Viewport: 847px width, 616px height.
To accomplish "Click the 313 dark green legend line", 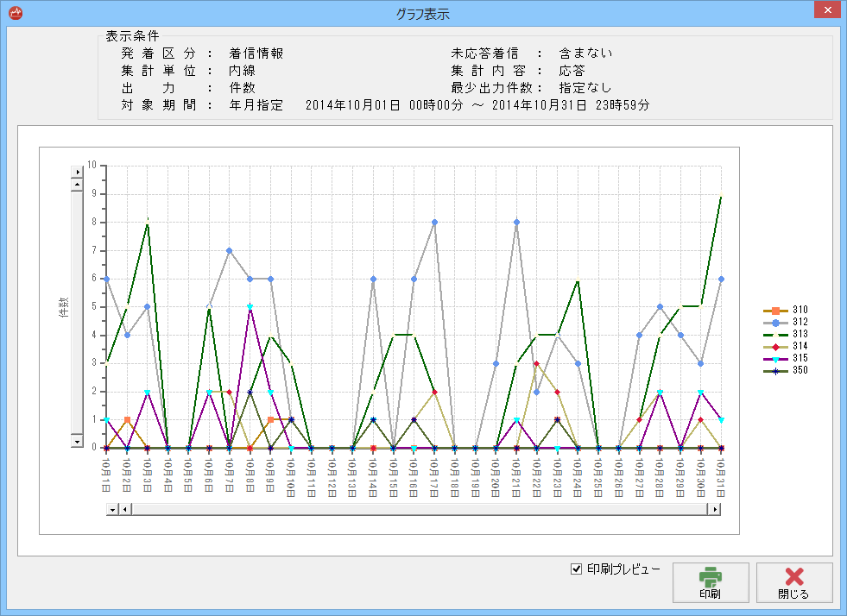I will point(774,335).
